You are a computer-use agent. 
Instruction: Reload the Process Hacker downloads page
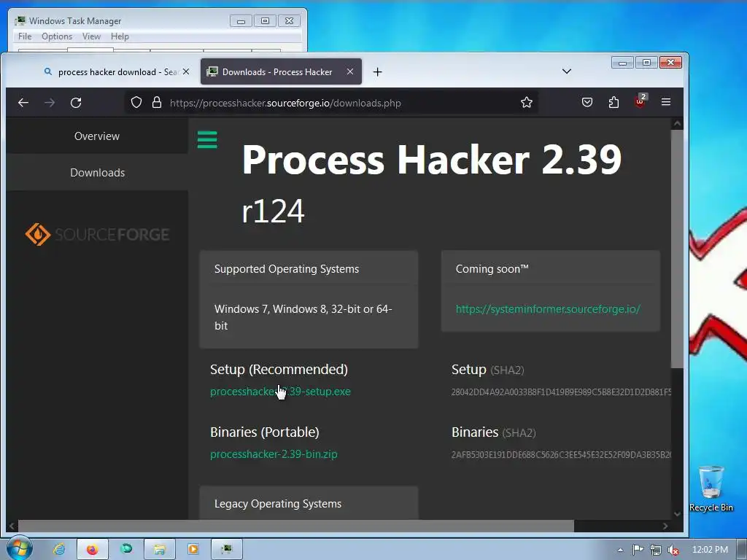76,102
